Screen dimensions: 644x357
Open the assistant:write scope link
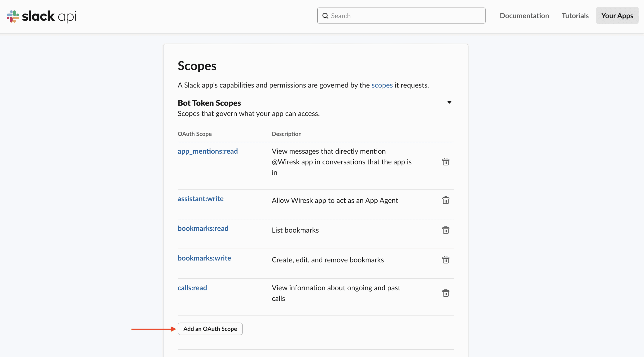pos(200,199)
